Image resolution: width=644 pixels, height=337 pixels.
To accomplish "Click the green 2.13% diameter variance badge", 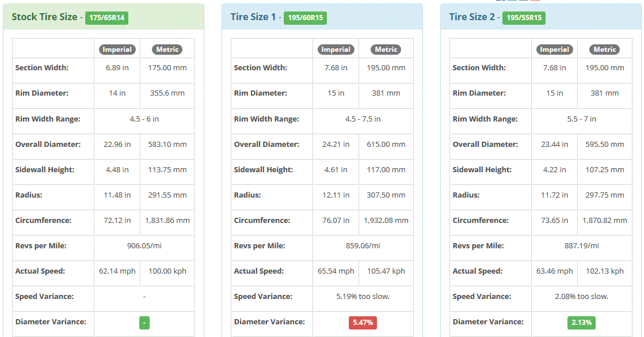I will click(x=582, y=323).
